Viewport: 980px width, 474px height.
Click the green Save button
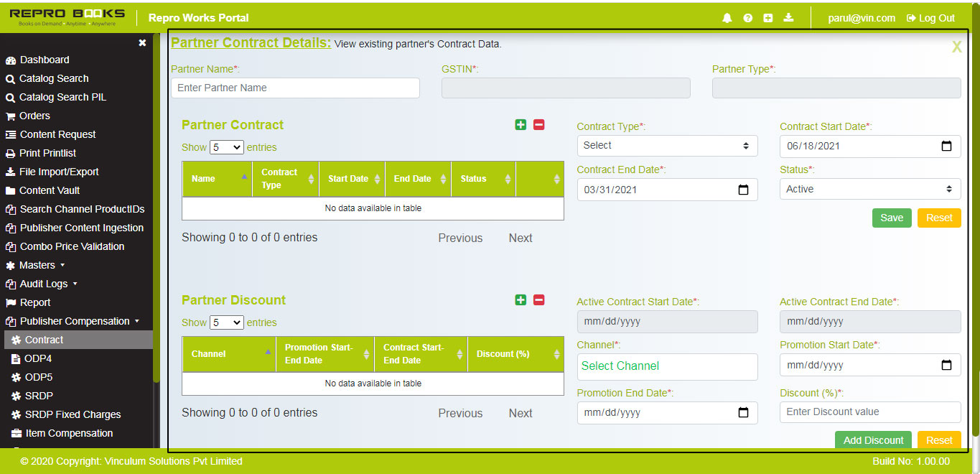click(x=892, y=218)
